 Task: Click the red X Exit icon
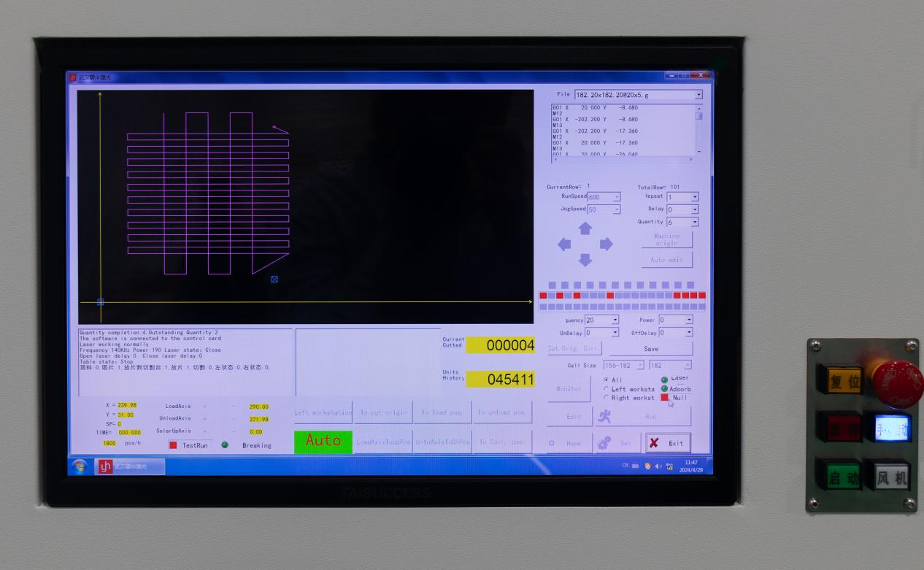click(655, 443)
